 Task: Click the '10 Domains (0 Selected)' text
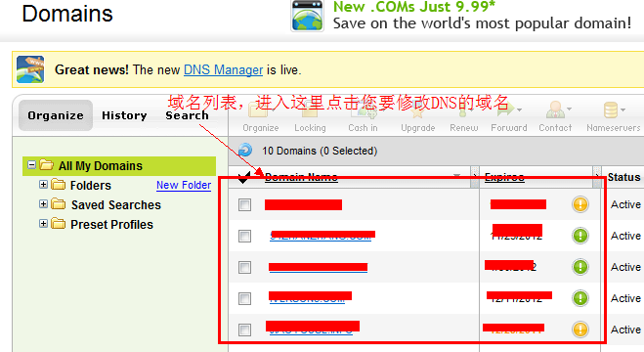[320, 151]
